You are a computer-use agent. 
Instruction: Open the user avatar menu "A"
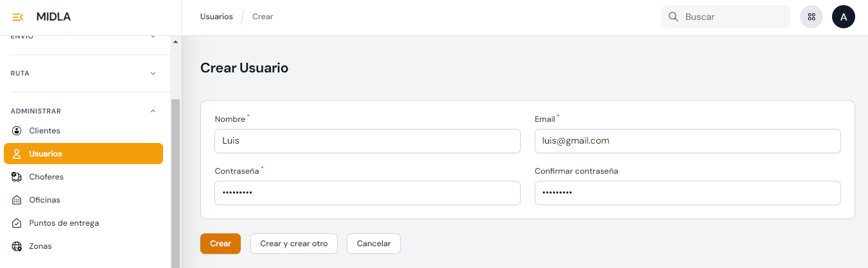[844, 17]
